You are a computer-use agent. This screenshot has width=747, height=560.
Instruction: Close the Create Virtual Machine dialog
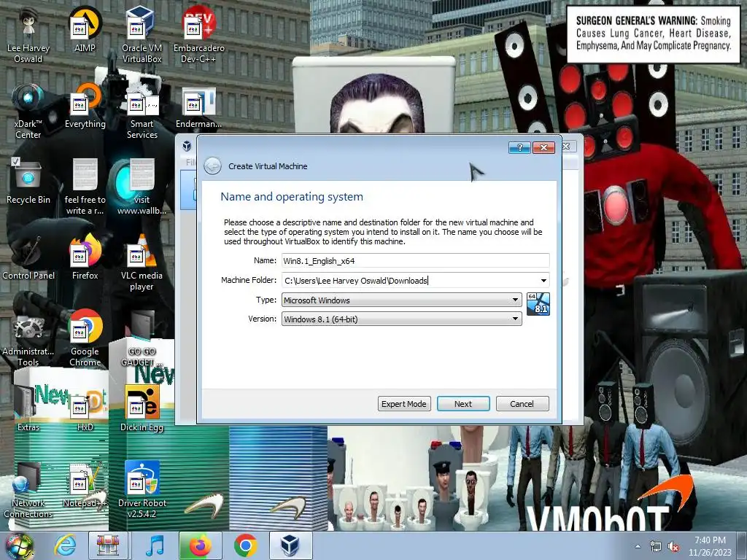(x=543, y=147)
